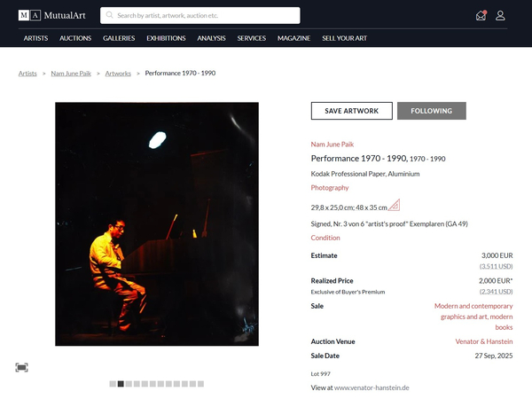
Task: Open the envelope notifications icon
Action: pos(481,15)
